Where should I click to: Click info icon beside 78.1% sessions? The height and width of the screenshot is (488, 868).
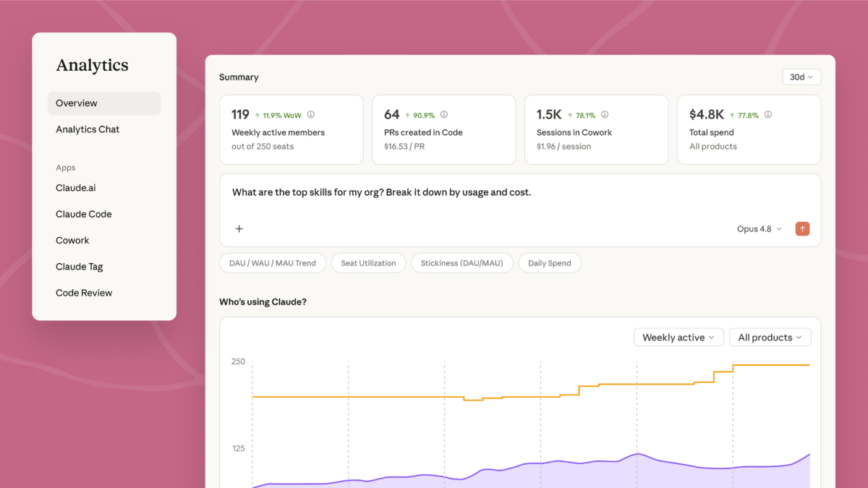pos(605,114)
